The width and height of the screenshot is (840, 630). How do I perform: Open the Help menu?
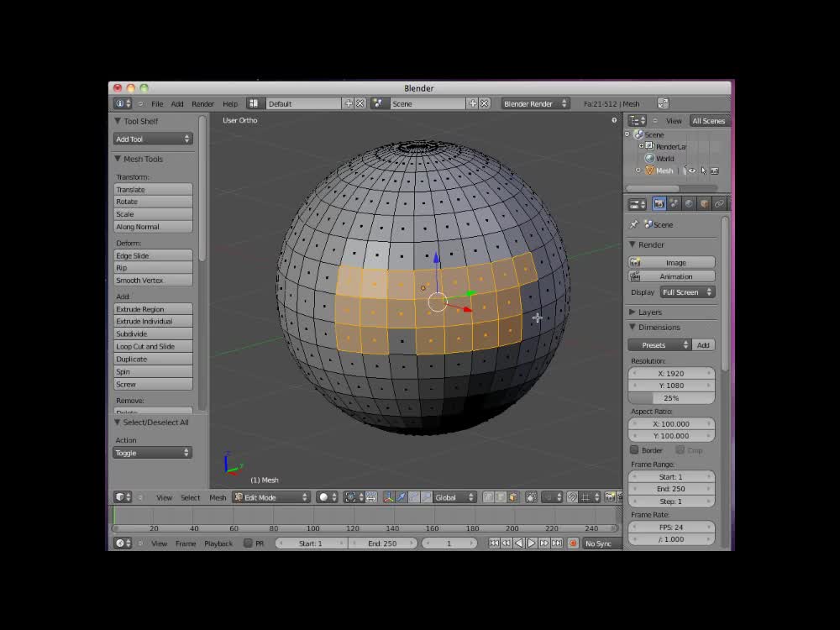click(x=230, y=104)
